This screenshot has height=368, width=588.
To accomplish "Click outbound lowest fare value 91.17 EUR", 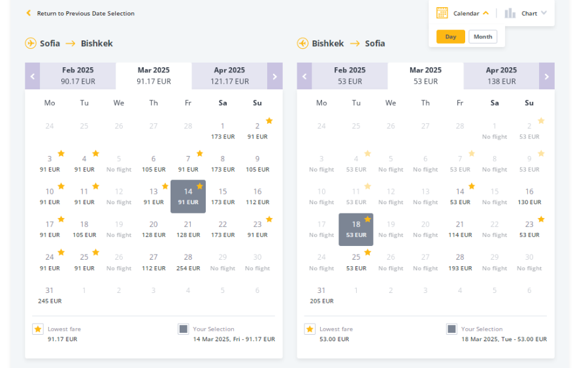I will coord(62,339).
